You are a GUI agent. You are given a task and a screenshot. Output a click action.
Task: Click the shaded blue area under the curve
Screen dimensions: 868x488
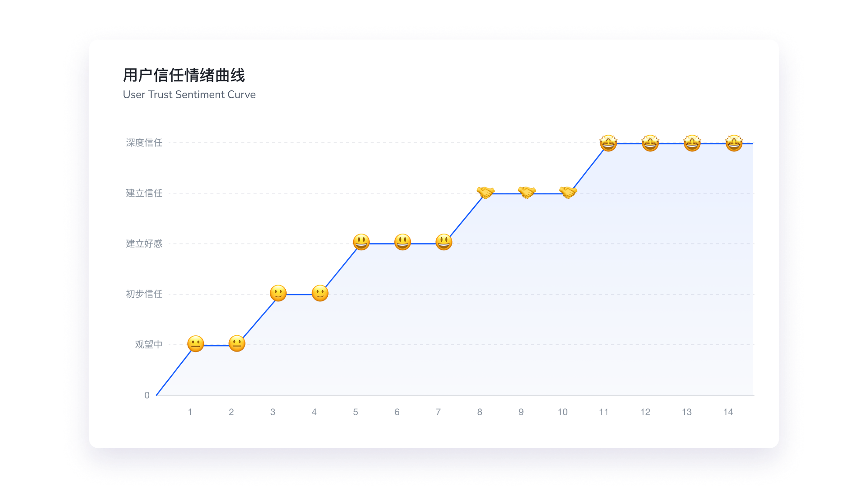click(588, 316)
